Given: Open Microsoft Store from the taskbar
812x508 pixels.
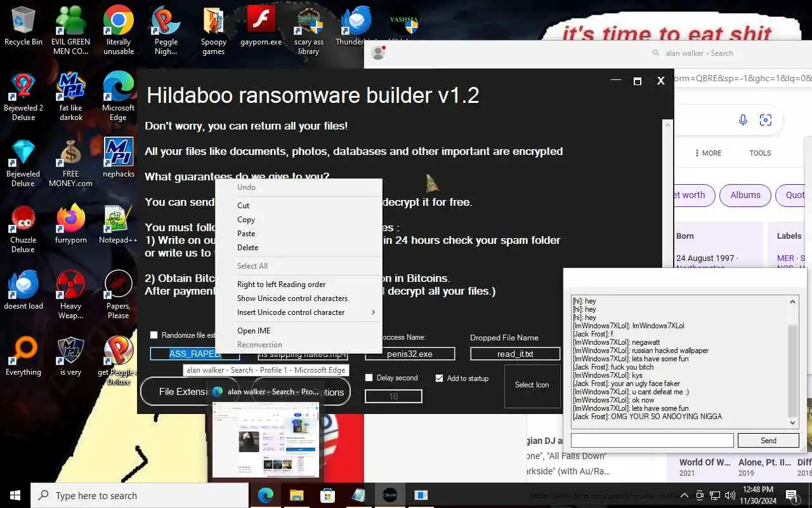Looking at the screenshot, I should pyautogui.click(x=327, y=495).
